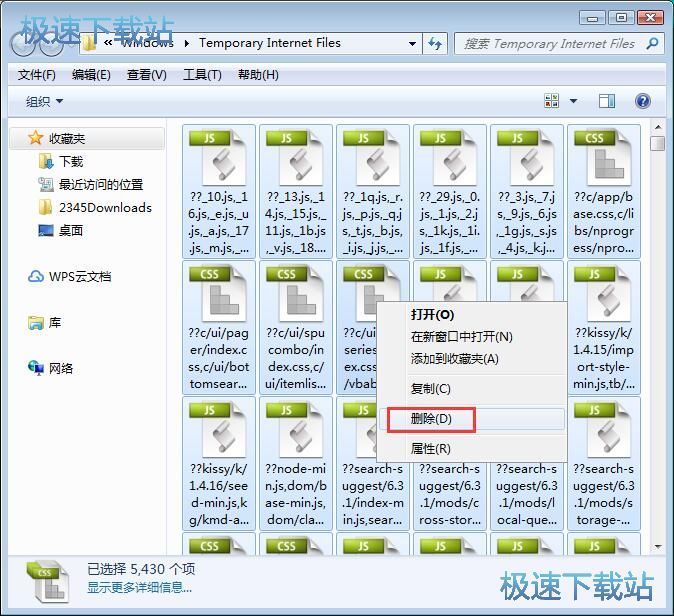Open 2345Downloads in the sidebar
The height and width of the screenshot is (616, 674).
click(105, 208)
